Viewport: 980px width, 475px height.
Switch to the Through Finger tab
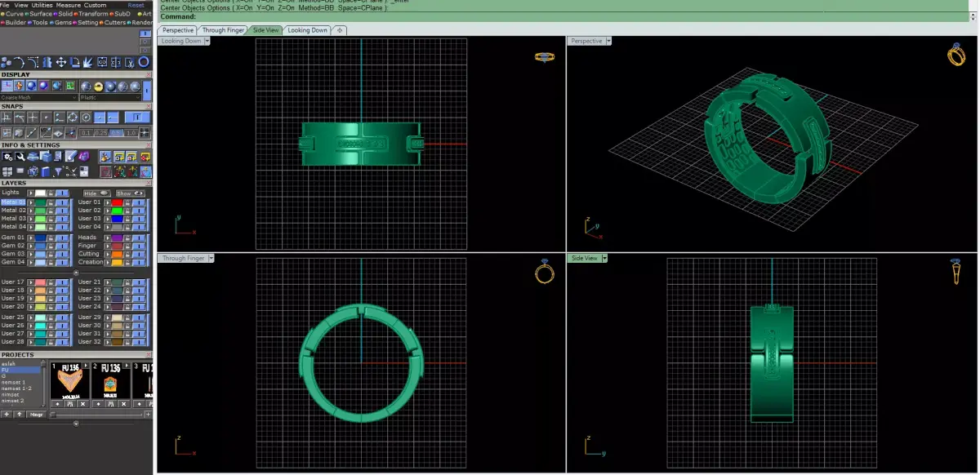coord(223,30)
